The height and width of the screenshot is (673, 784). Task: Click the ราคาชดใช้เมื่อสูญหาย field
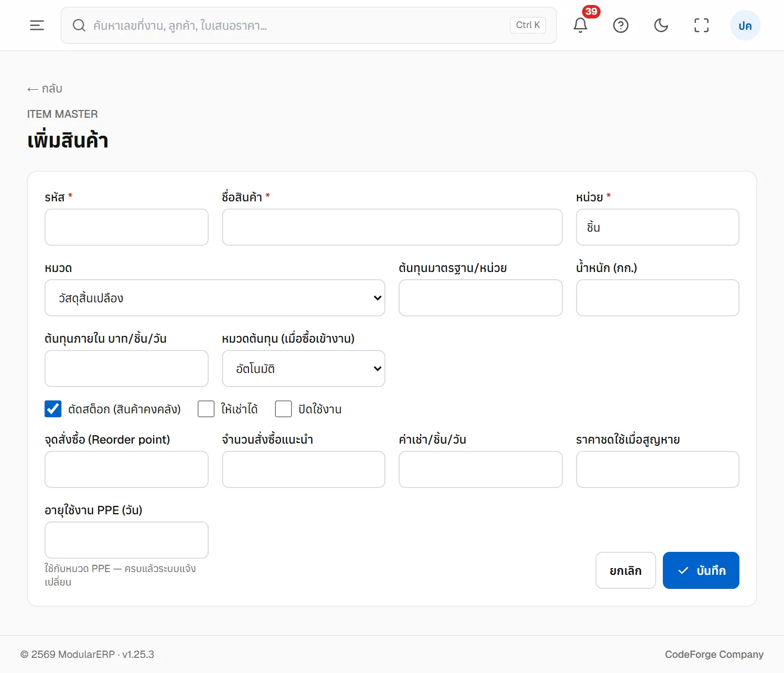pyautogui.click(x=658, y=469)
